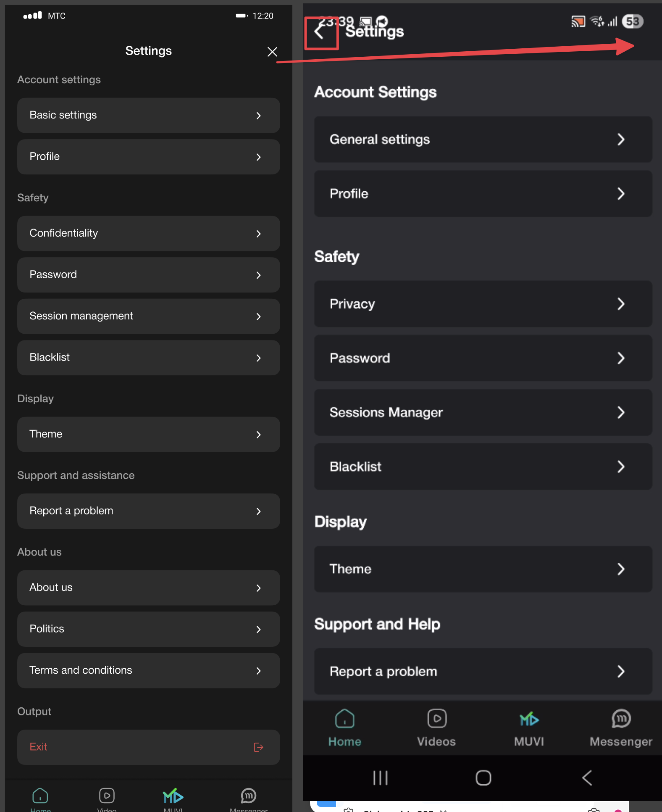This screenshot has width=662, height=812.
Task: Close the left Settings panel with X
Action: pos(272,52)
